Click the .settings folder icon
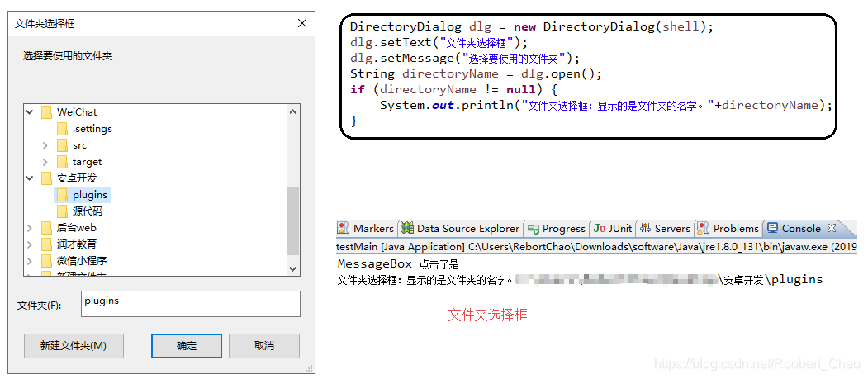Viewport: 868px width, 379px height. pyautogui.click(x=62, y=129)
